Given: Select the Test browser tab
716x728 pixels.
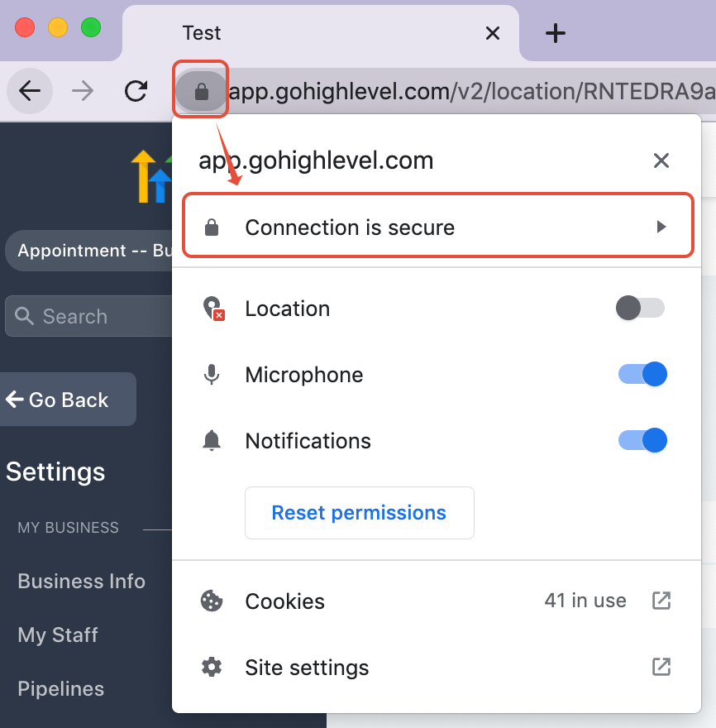Looking at the screenshot, I should coord(320,33).
